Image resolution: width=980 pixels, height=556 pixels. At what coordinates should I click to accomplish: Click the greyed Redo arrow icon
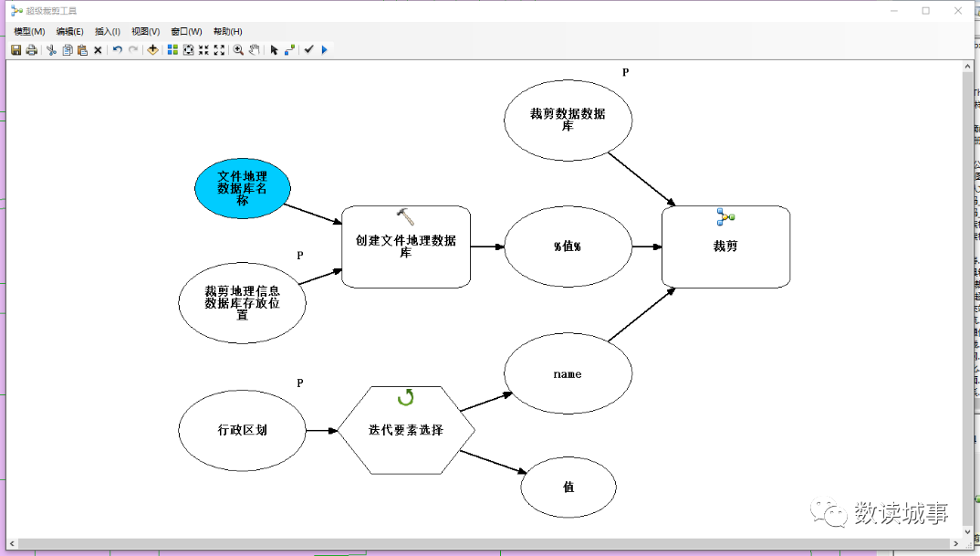click(133, 50)
